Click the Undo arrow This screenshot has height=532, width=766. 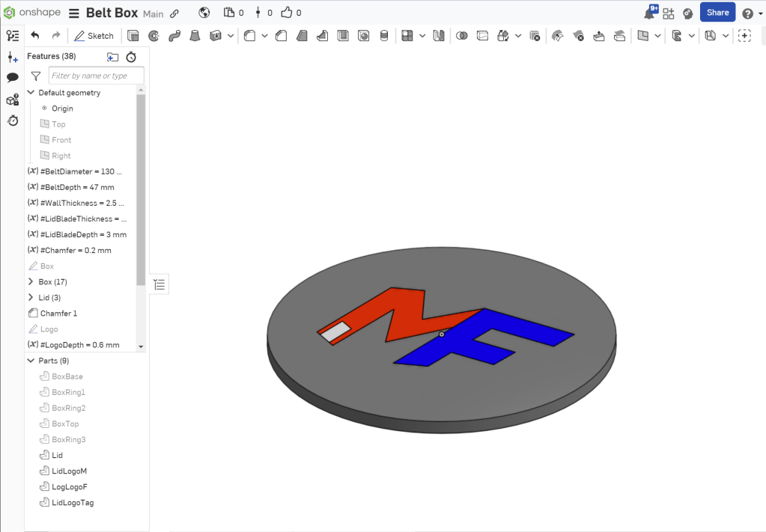pos(35,35)
